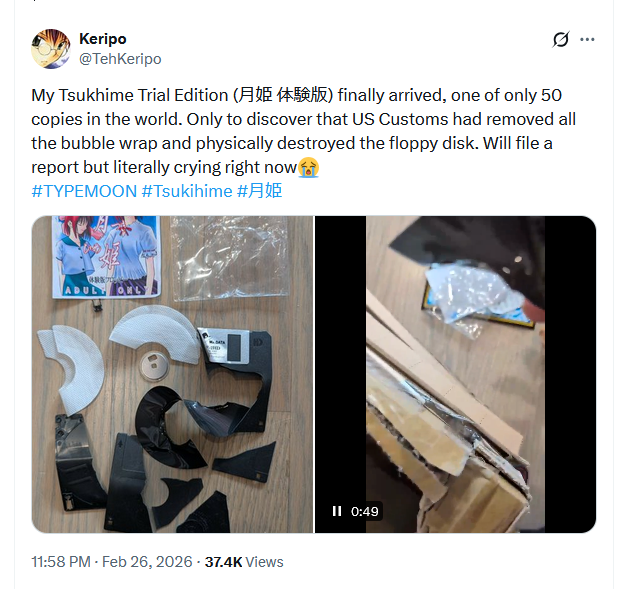Open the three-dot more options menu
Viewport: 618px width, 589px height.
tap(587, 39)
